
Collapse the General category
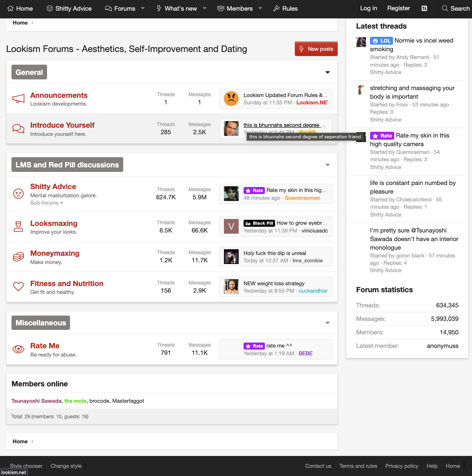tap(327, 72)
